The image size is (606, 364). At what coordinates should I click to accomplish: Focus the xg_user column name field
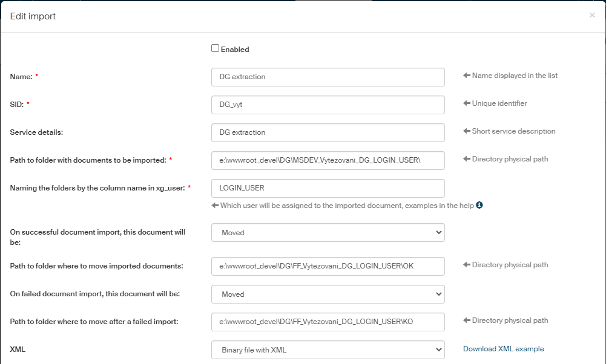pyautogui.click(x=328, y=188)
